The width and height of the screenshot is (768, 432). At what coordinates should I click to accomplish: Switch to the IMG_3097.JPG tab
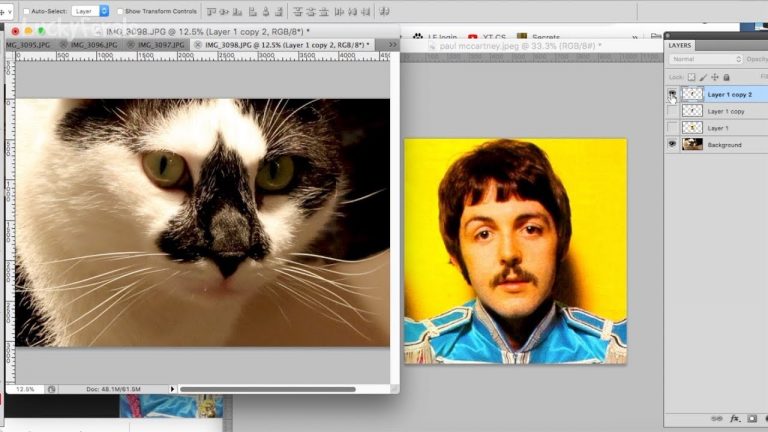157,45
